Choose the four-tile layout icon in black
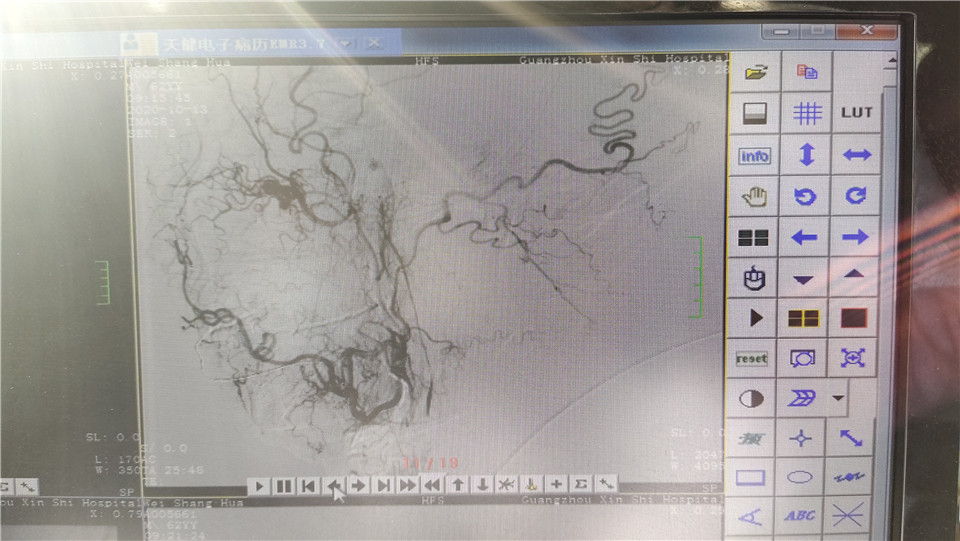This screenshot has height=541, width=960. (x=753, y=237)
